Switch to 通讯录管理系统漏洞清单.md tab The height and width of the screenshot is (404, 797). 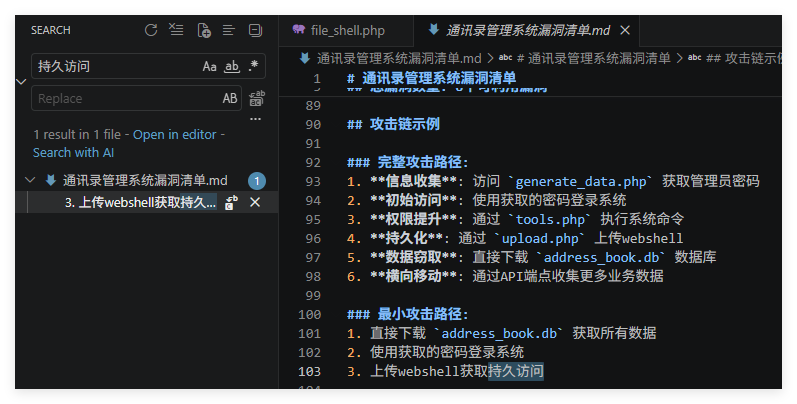(528, 30)
